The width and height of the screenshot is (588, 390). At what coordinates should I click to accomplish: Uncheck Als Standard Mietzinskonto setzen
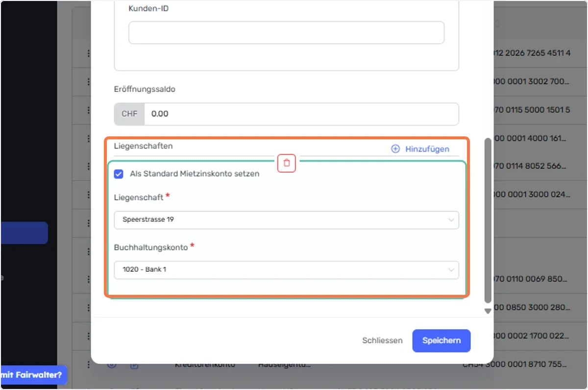[119, 174]
